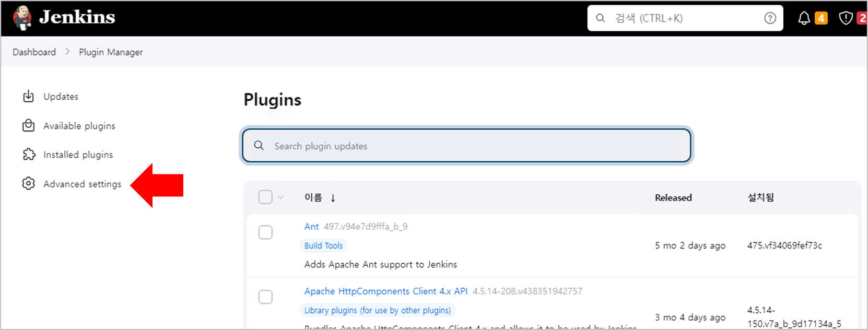Click inside Search plugin updates field

[x=466, y=146]
